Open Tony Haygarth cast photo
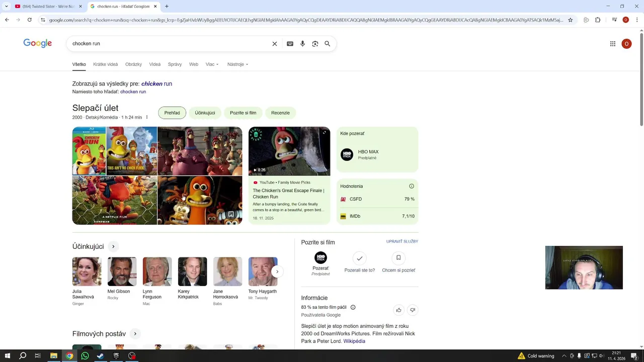The width and height of the screenshot is (644, 362). click(x=263, y=271)
